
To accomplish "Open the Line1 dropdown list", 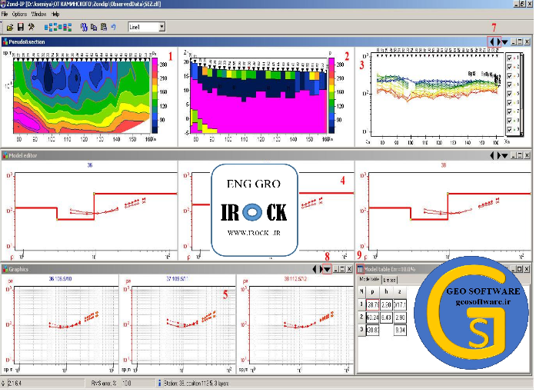I will [161, 27].
